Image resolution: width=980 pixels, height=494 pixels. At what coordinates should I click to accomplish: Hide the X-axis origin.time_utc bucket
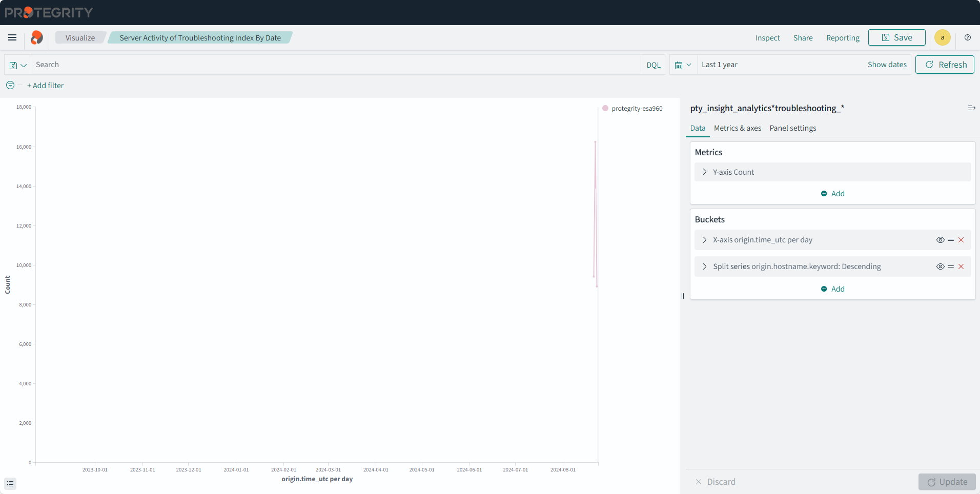940,240
